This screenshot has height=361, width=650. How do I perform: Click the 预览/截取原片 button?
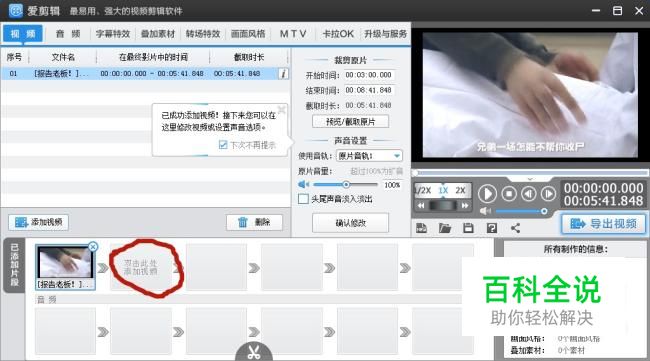click(350, 121)
